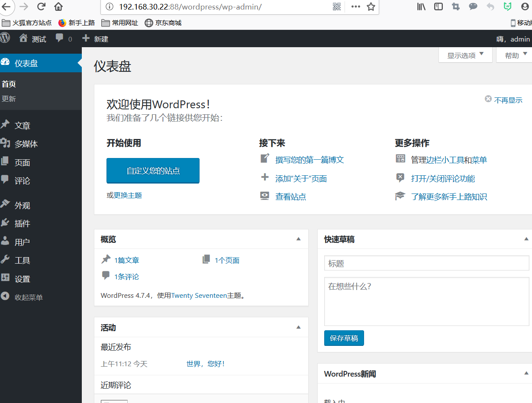Open the chat bubble toolbar icon
This screenshot has height=403, width=532.
(x=473, y=6)
